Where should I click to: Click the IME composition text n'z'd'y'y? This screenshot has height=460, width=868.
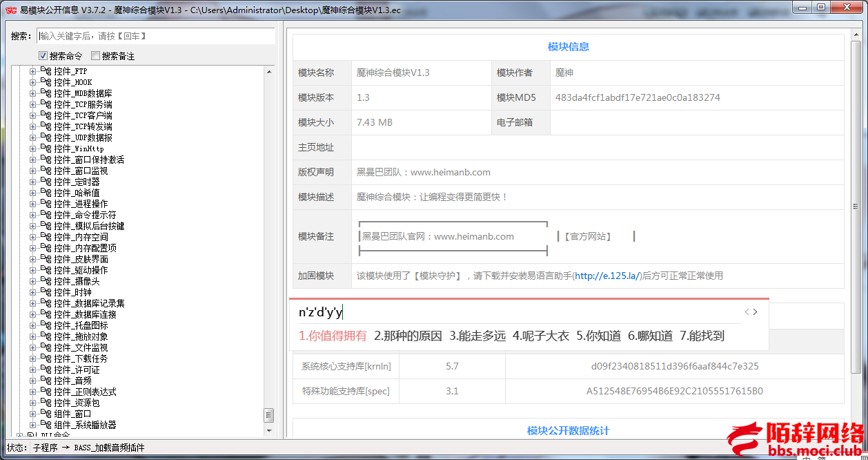point(320,312)
